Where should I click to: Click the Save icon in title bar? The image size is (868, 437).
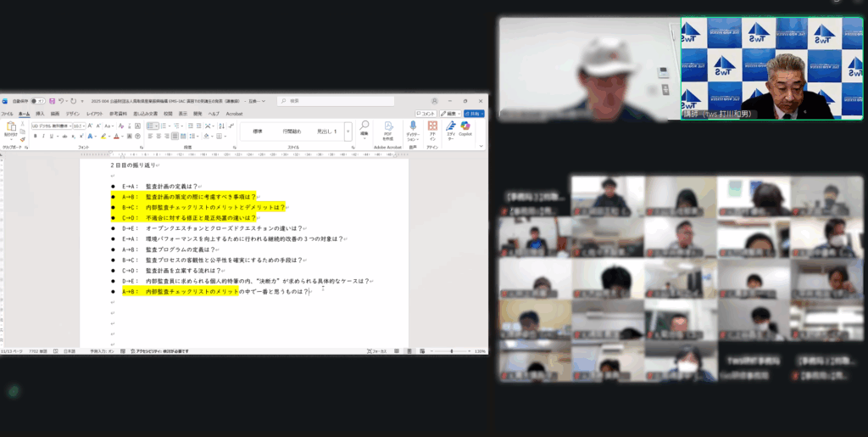(x=52, y=101)
